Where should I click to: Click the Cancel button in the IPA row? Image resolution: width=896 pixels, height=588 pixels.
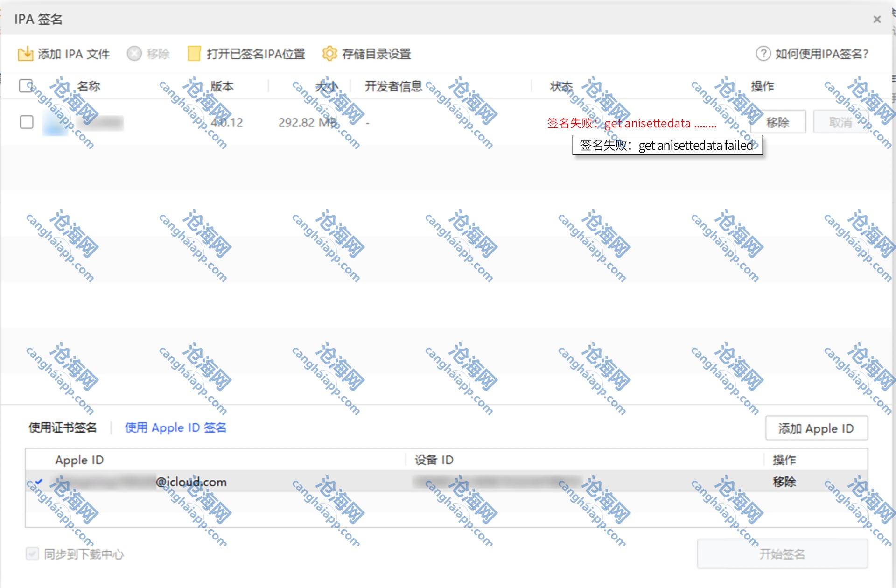click(840, 122)
